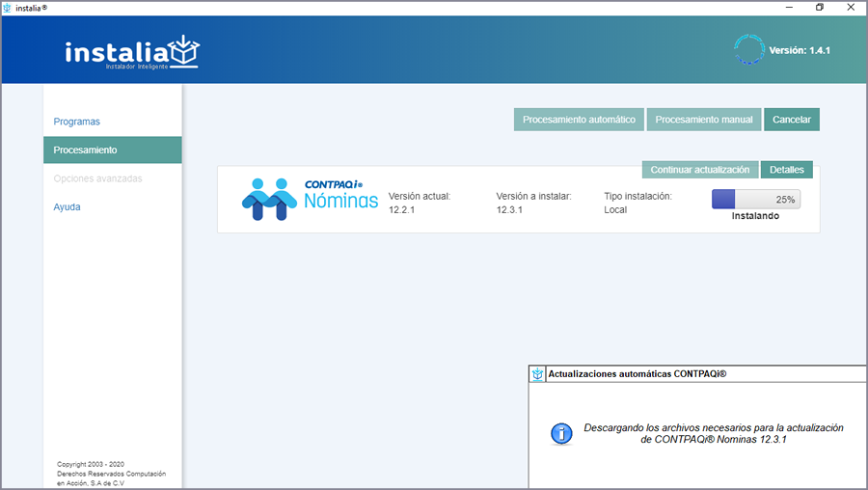Click the 25% installation progress bar
Image resolution: width=868 pixels, height=490 pixels.
756,199
